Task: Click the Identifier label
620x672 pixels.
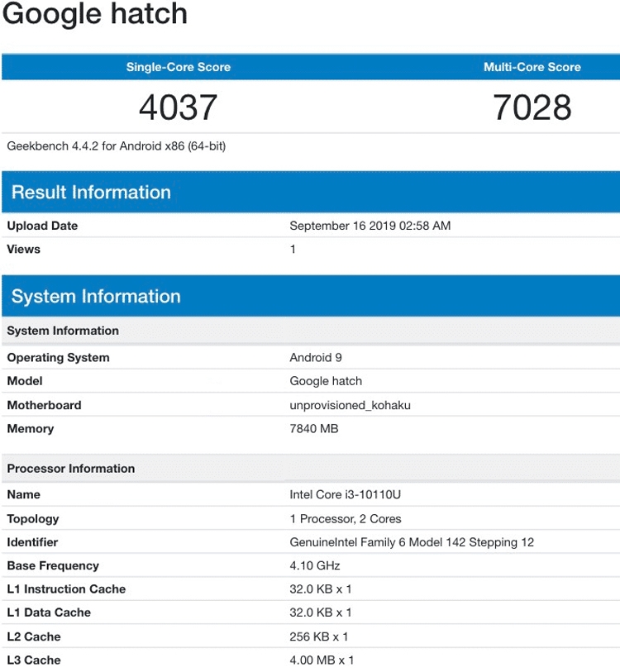Action: 32,542
